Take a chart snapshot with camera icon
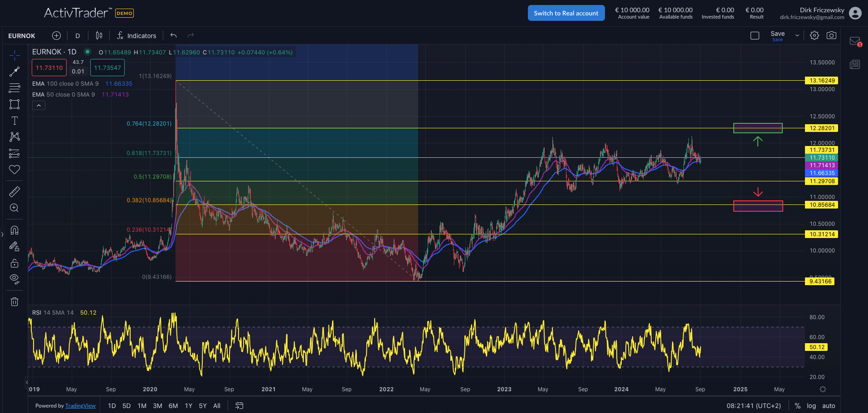Viewport: 868px width, 413px height. pos(831,35)
